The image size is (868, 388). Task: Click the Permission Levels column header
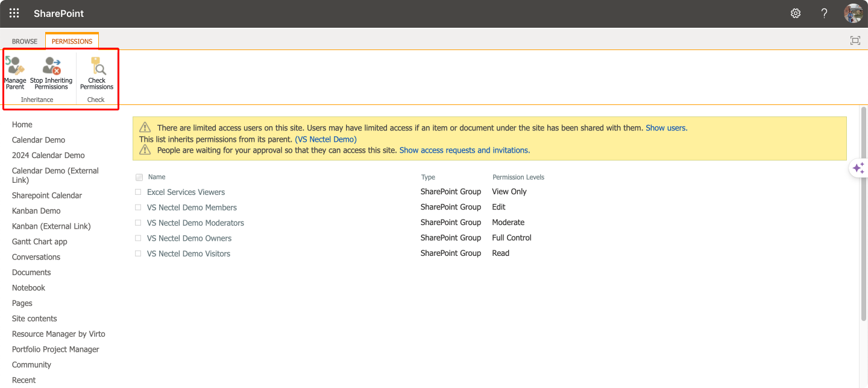tap(518, 177)
